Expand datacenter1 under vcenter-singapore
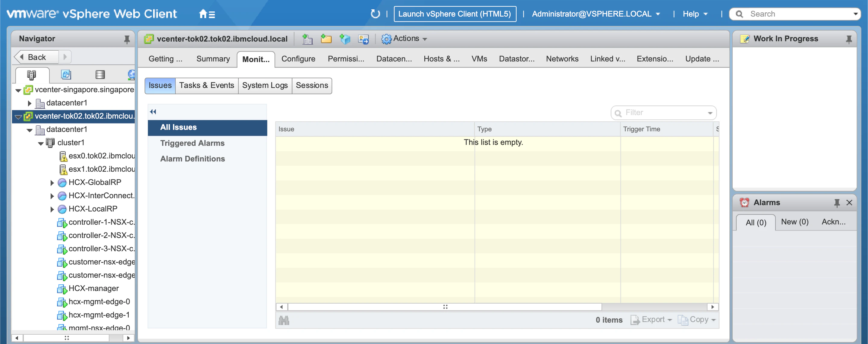Viewport: 868px width, 344px height. [30, 103]
